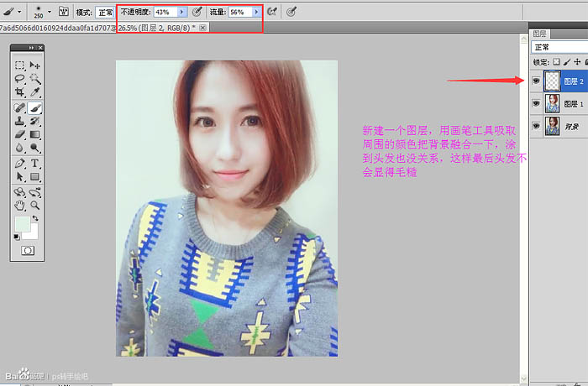The width and height of the screenshot is (588, 386).
Task: Click the canvas scrollbar down arrow
Action: [x=523, y=378]
